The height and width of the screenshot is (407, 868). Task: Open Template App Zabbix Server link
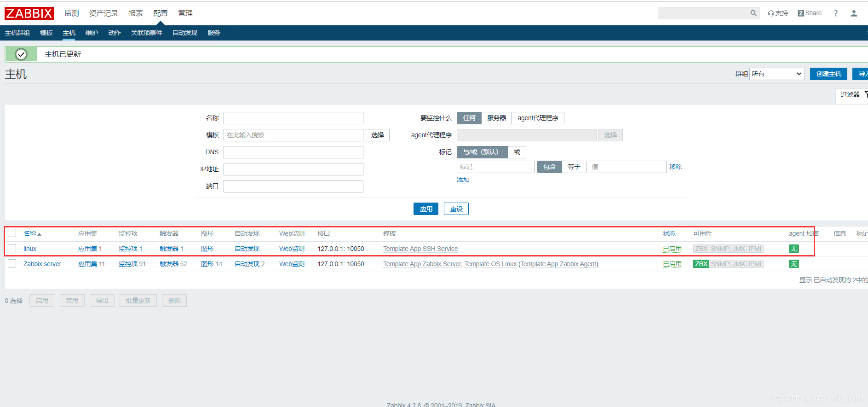point(422,264)
